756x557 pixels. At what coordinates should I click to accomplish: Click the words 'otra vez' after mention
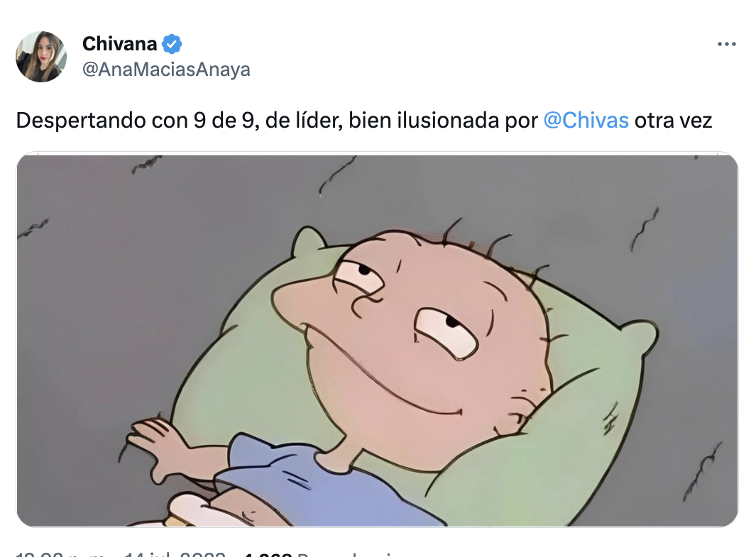[x=673, y=121]
